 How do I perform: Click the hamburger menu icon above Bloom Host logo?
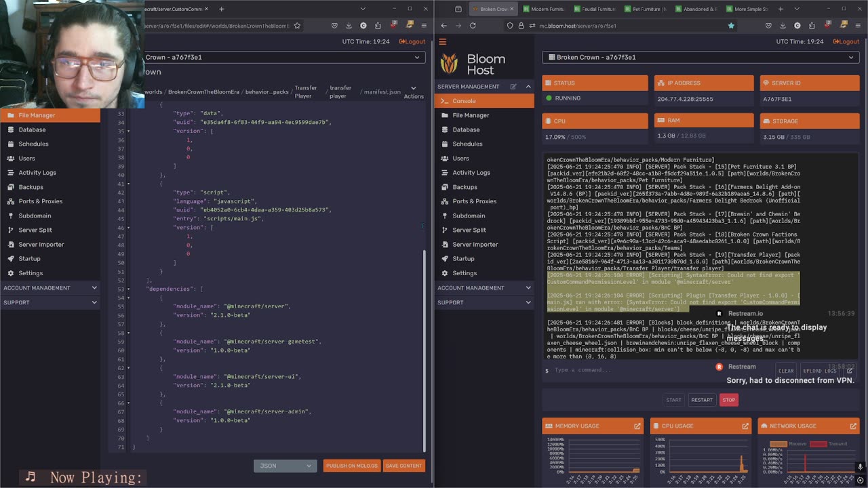point(442,41)
